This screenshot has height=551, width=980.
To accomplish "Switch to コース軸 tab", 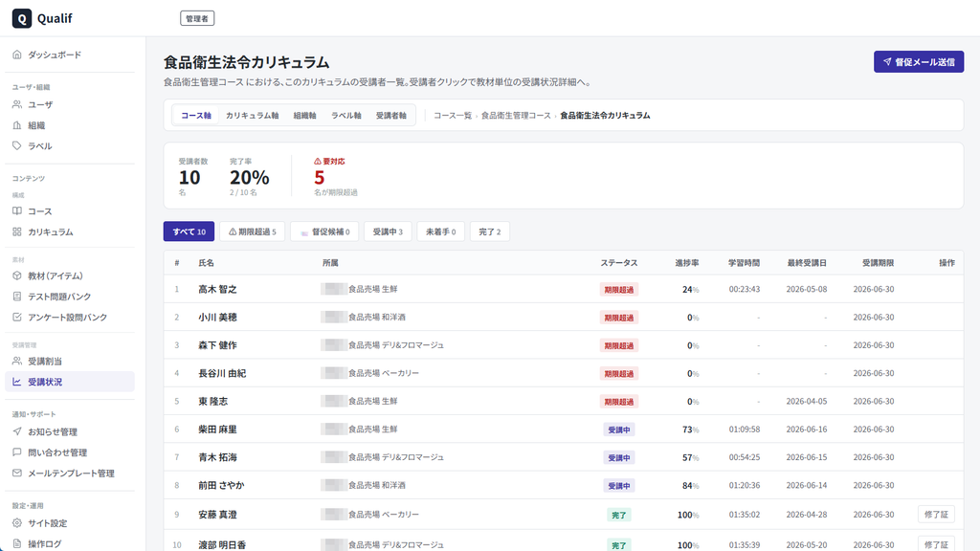I will 195,116.
